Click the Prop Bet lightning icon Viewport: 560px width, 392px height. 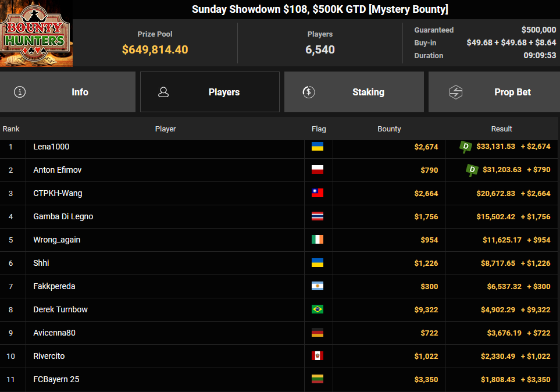(456, 92)
